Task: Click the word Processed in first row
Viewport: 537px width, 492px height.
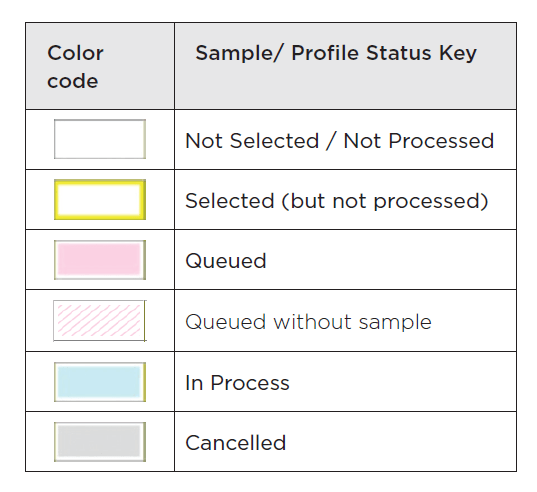Action: click(441, 141)
